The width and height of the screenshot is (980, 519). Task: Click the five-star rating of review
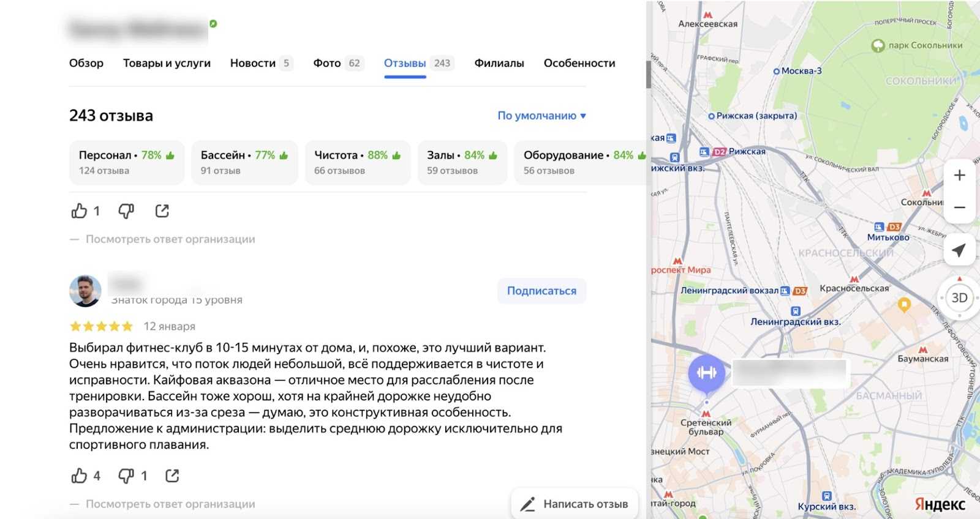(101, 326)
